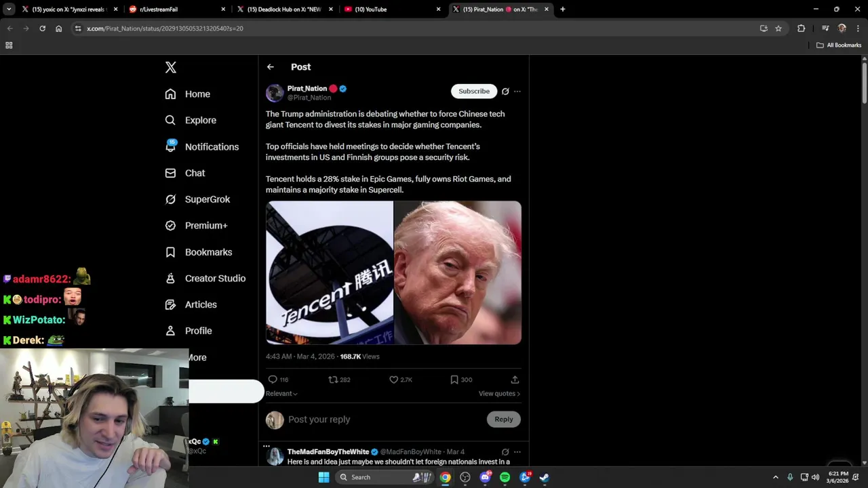Click the Pirat_Nation display name
The height and width of the screenshot is (488, 868).
(307, 88)
